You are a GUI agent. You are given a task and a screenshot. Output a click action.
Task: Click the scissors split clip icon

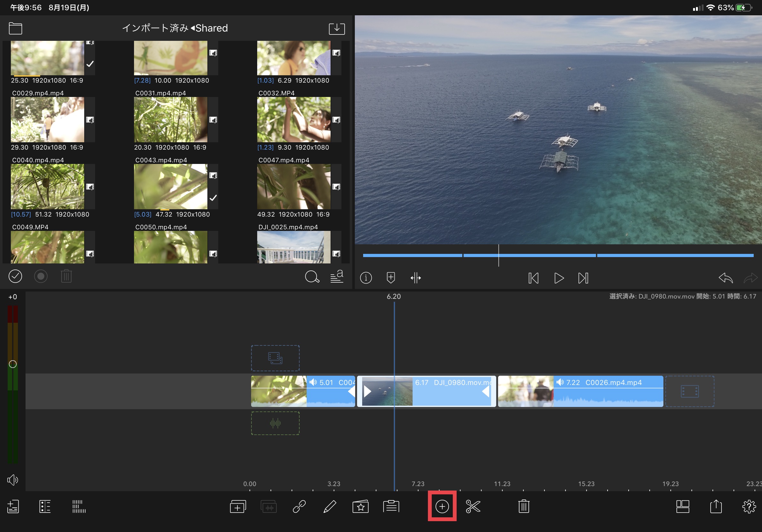(473, 506)
